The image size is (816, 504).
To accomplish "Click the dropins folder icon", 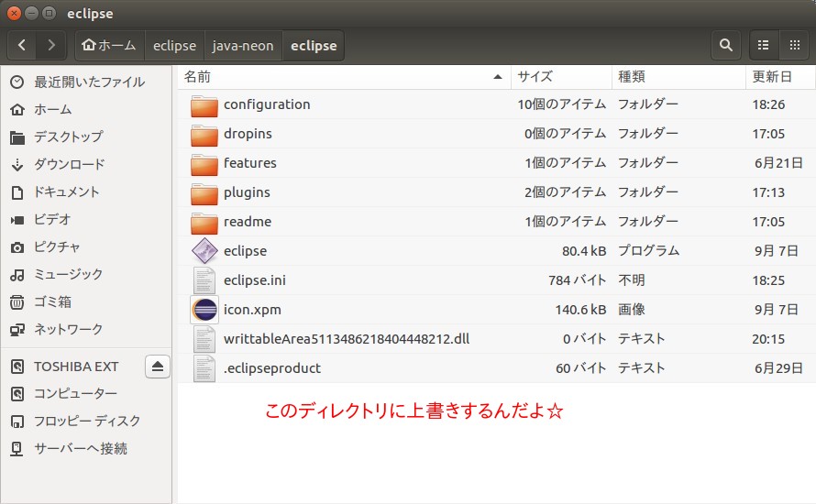I will pyautogui.click(x=204, y=134).
